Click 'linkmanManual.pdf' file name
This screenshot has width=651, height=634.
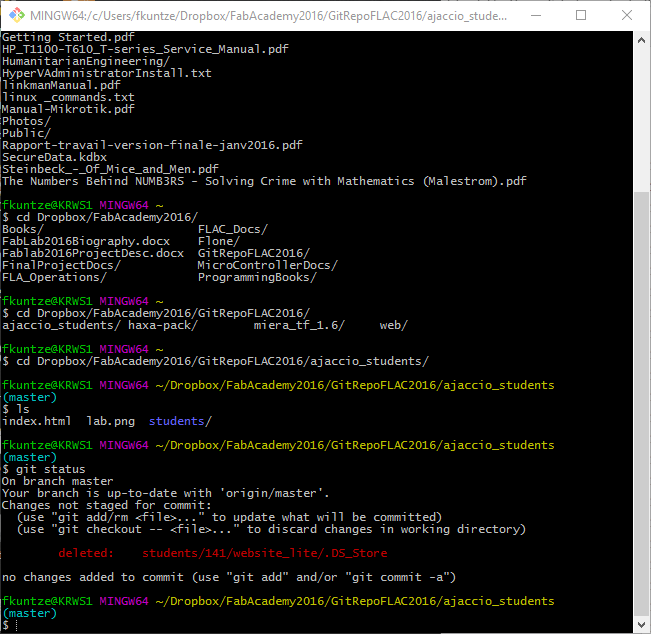[x=61, y=85]
